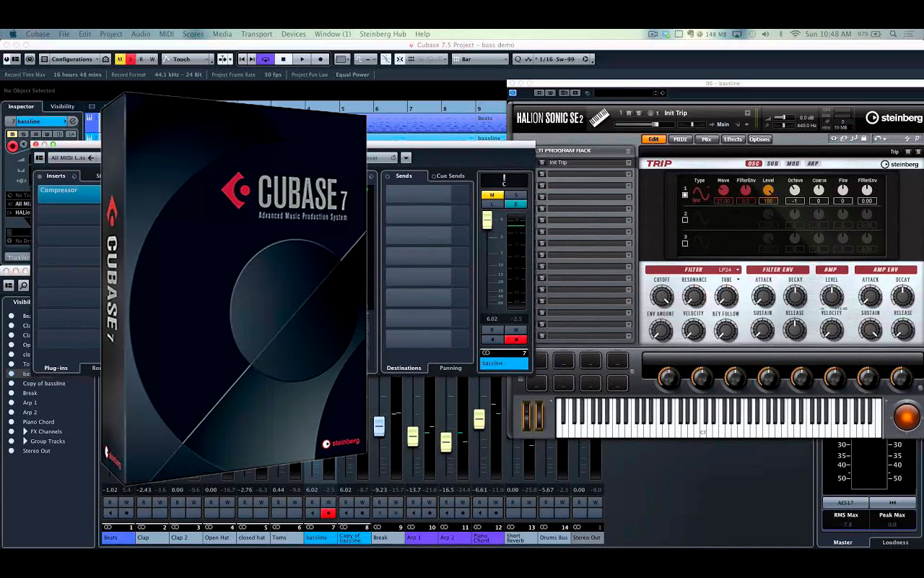Screen dimensions: 924x578
Task: Click the transport Record button
Action: tap(321, 59)
